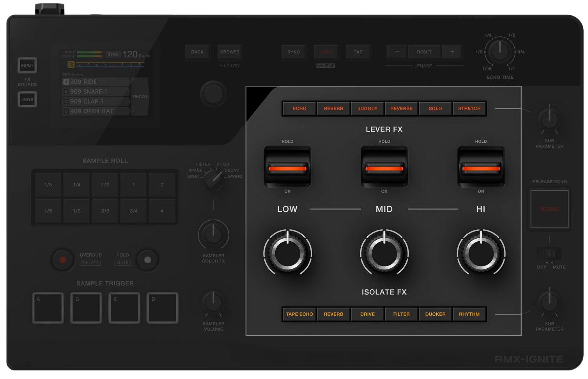Flip the DRY/MUTE switch
Viewport: 588px width, 379px height.
coord(549,254)
